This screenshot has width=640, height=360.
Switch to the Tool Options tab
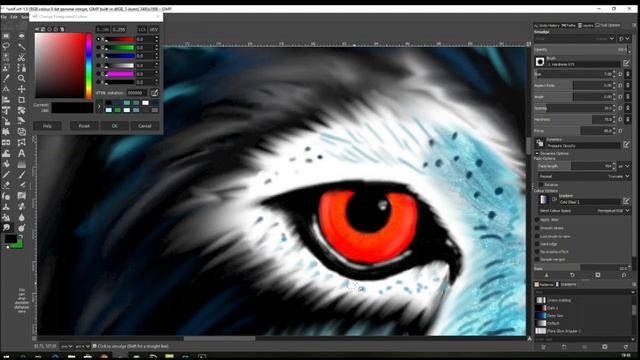(x=608, y=25)
